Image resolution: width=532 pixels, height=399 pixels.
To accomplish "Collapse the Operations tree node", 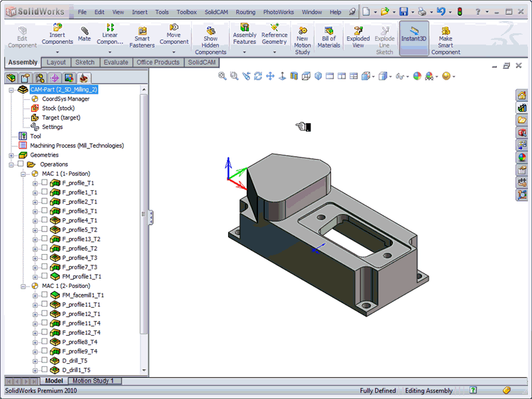I will click(x=11, y=164).
